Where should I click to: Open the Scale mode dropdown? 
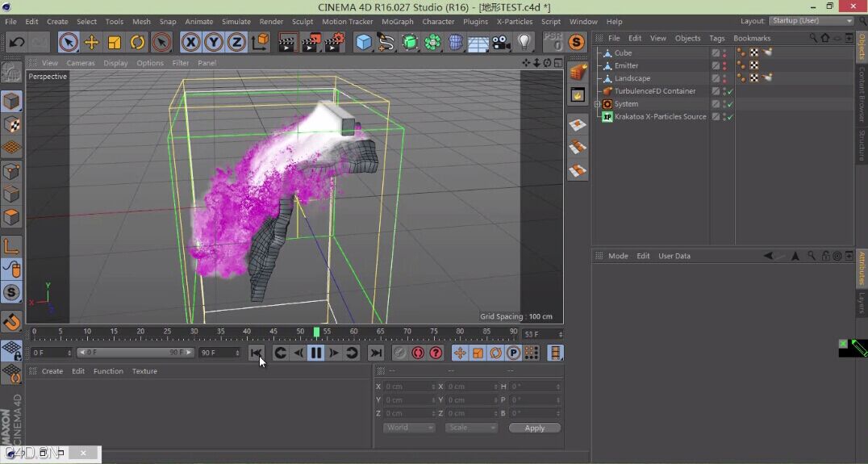(x=471, y=428)
